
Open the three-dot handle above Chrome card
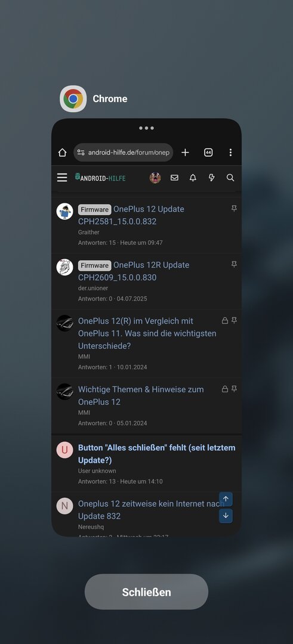click(x=146, y=128)
